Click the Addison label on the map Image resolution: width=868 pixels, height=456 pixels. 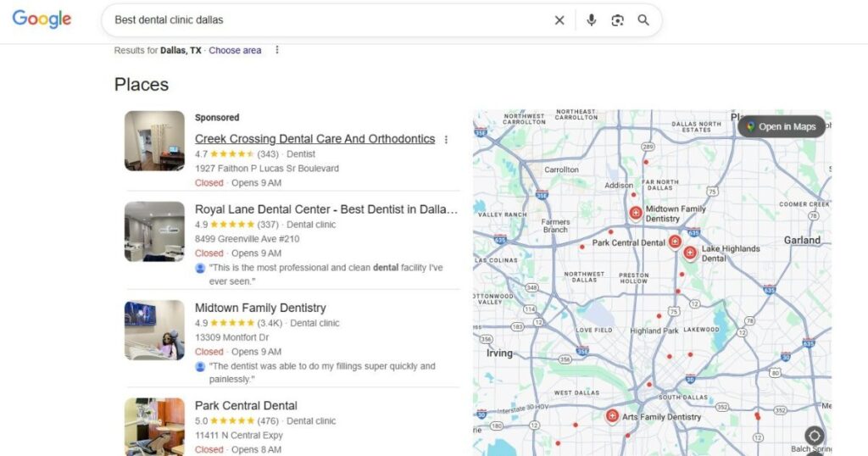(619, 186)
